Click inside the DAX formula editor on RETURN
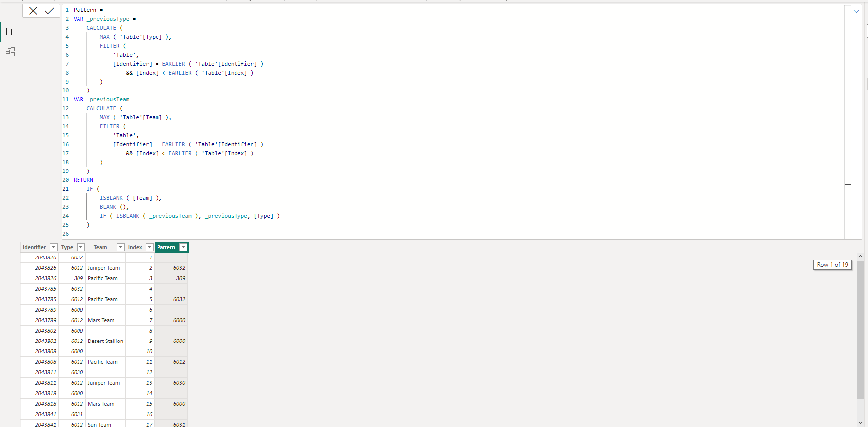868x427 pixels. (83, 180)
